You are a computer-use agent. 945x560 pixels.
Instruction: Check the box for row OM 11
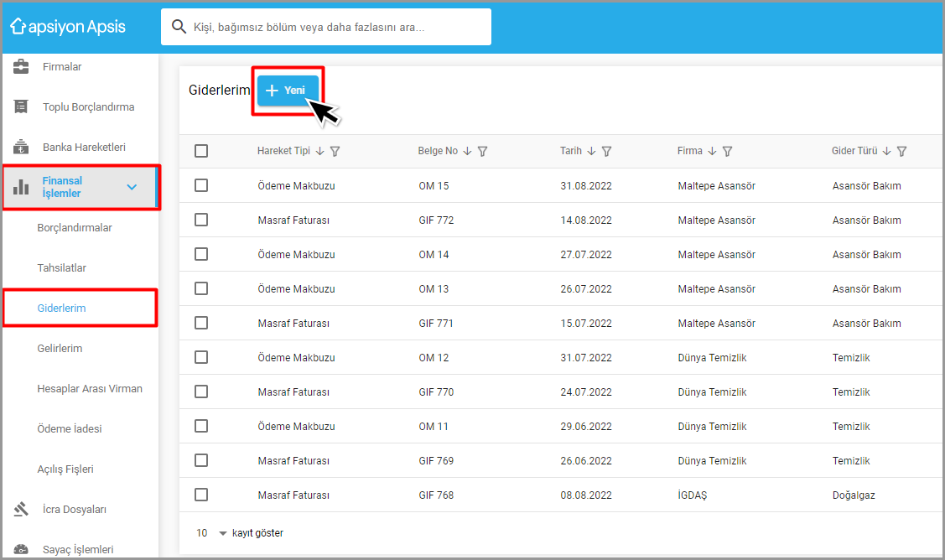click(x=201, y=426)
